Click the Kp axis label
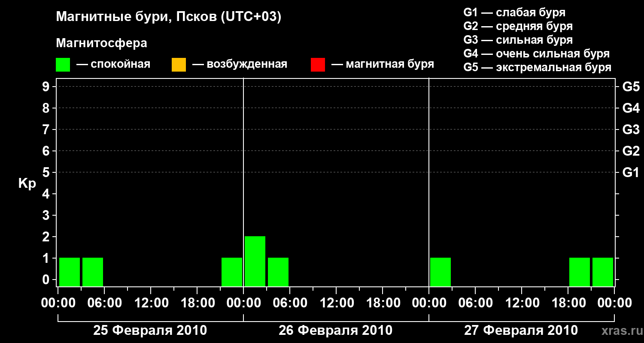This screenshot has width=644, height=343. (x=27, y=184)
